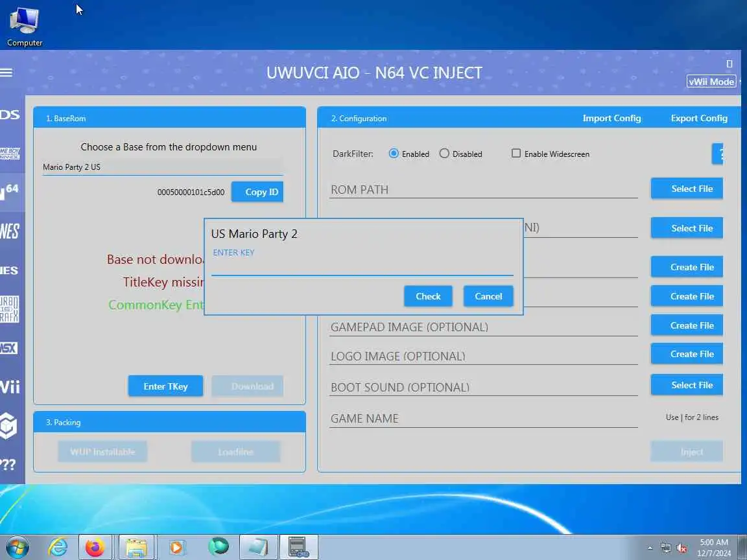Open the Computer desktop icon
This screenshot has height=560, width=747.
pyautogui.click(x=24, y=26)
